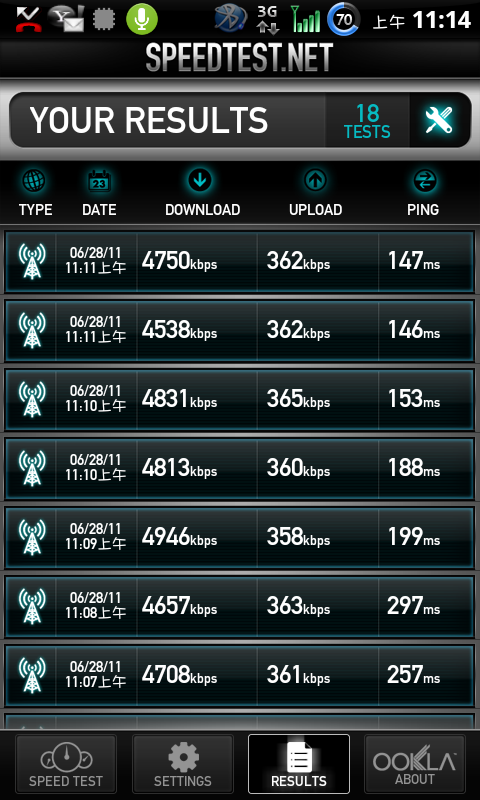The image size is (480, 800).
Task: Tap the 18 TESTS counter
Action: (367, 121)
